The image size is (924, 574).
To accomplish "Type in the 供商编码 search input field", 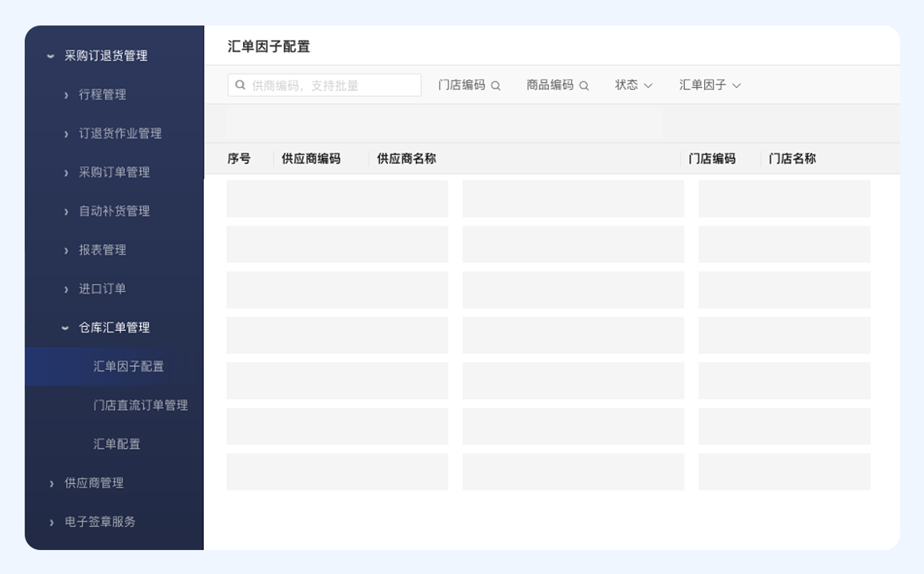I will tap(331, 85).
